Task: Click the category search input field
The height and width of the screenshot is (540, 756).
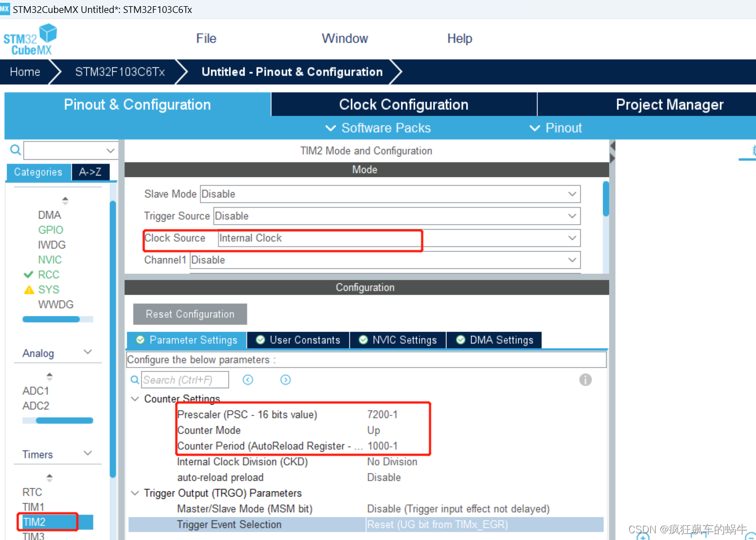Action: 64,150
